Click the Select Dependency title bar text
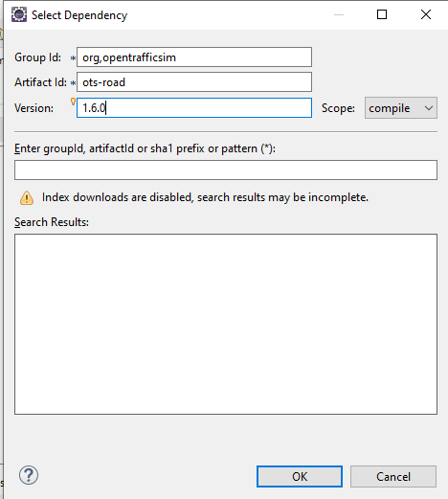The height and width of the screenshot is (499, 448). tap(79, 15)
